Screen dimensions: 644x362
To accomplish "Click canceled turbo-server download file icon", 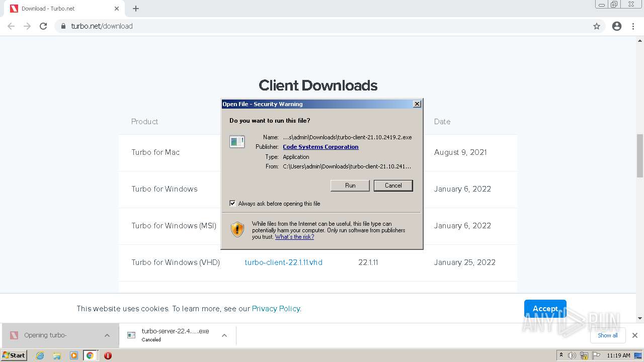I will click(x=131, y=335).
